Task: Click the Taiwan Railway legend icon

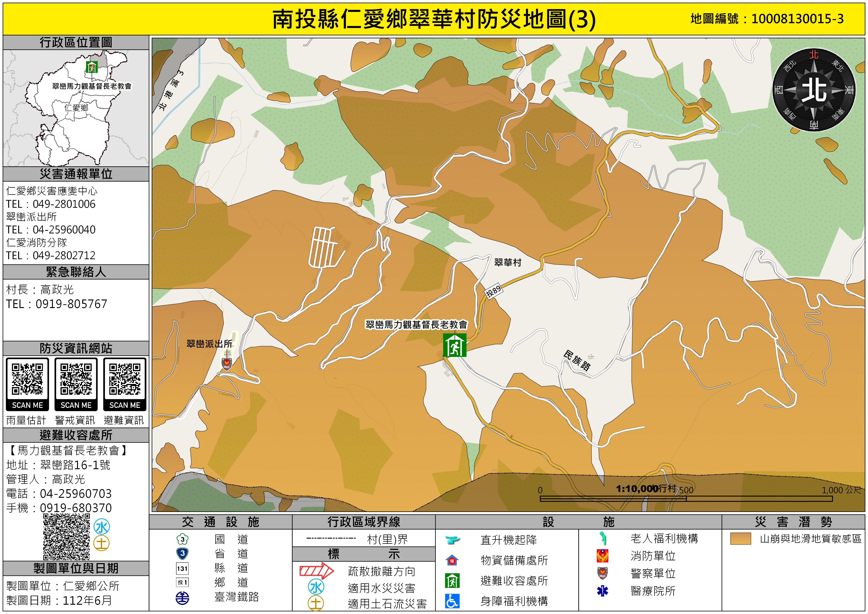Action: [183, 598]
